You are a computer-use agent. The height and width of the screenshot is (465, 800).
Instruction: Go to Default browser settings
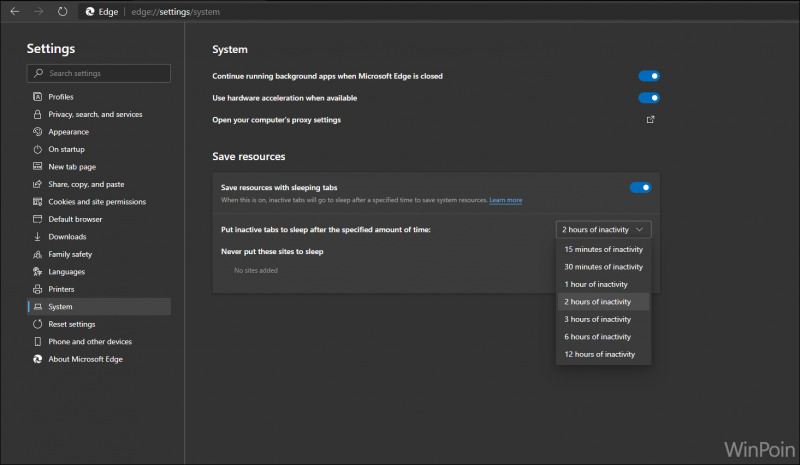tap(99, 219)
